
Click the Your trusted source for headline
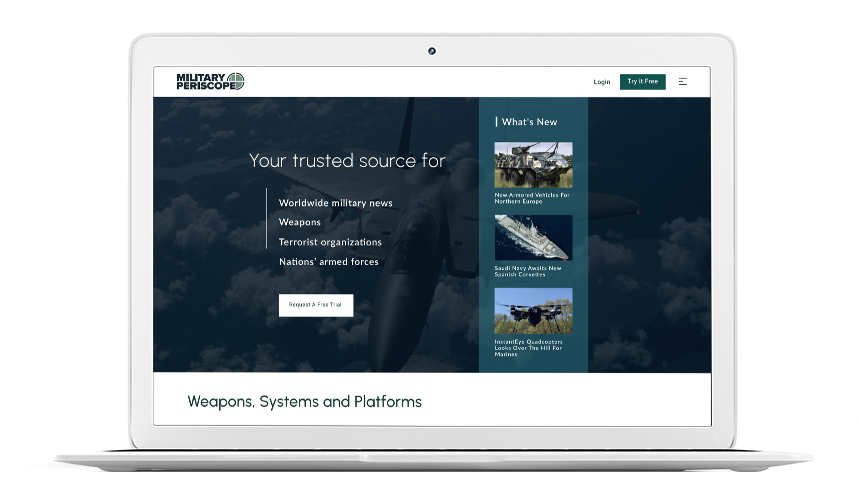pyautogui.click(x=347, y=161)
